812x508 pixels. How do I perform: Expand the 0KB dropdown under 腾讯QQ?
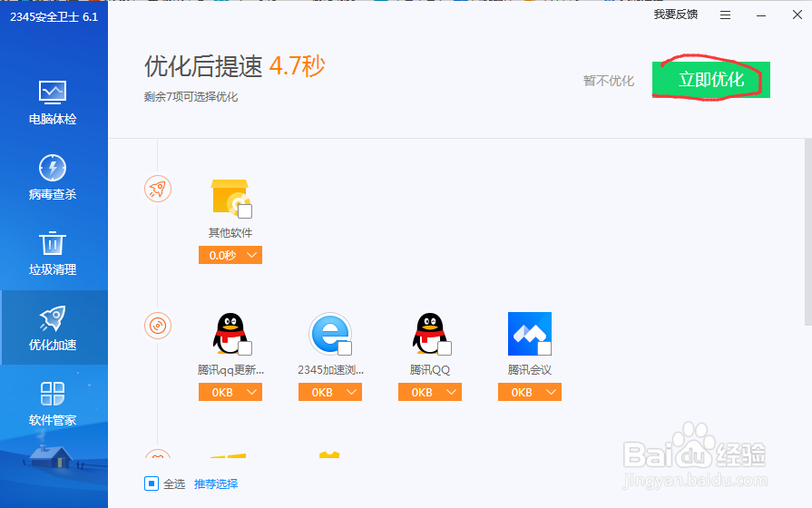(x=430, y=392)
